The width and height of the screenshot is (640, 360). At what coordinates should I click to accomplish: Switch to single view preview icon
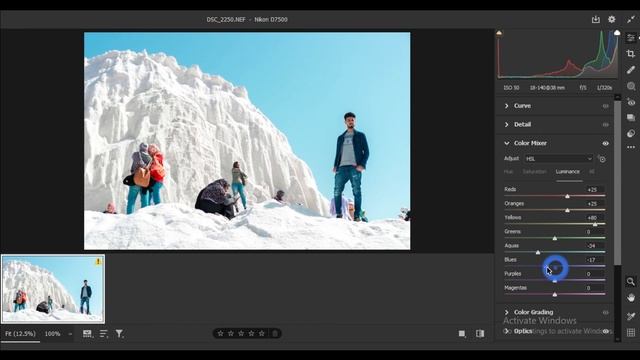click(462, 334)
